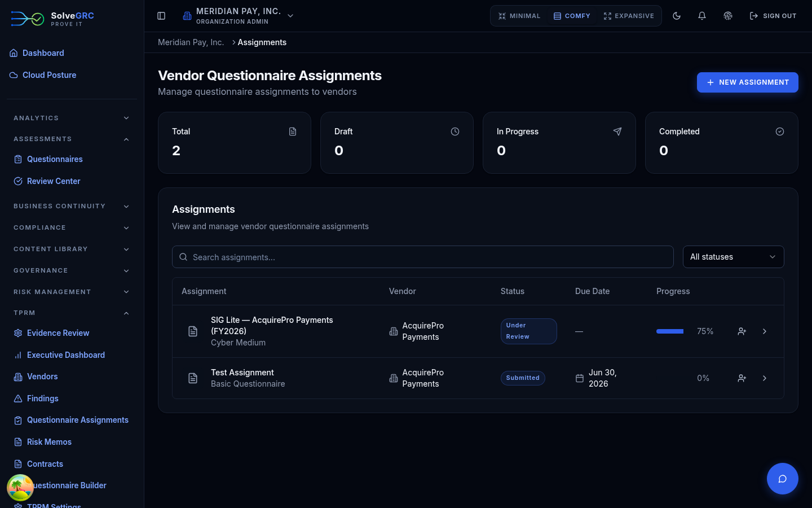Switch to dark mode moon icon
812x508 pixels.
tap(677, 16)
